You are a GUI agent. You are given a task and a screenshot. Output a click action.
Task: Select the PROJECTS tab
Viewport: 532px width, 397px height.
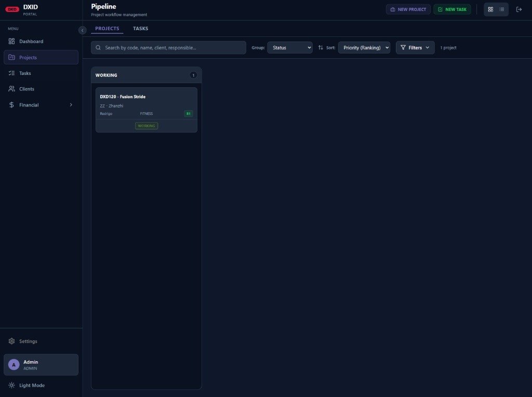(x=107, y=28)
